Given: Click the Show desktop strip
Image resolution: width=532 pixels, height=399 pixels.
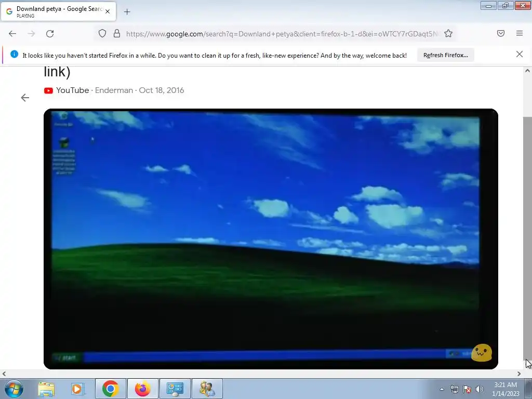Looking at the screenshot, I should 528,389.
